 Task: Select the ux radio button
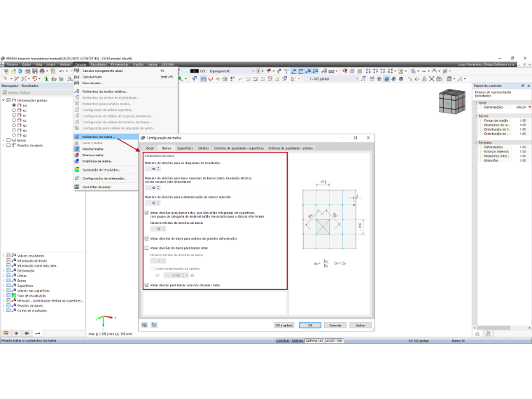[x=14, y=111]
